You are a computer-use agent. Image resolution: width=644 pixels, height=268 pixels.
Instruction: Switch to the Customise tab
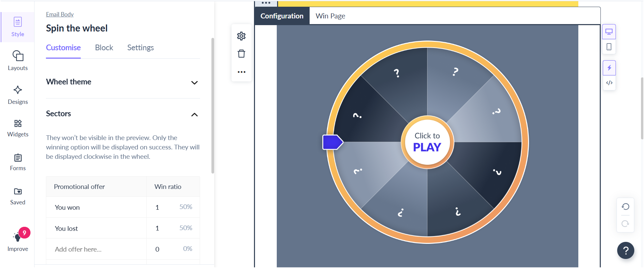(63, 48)
